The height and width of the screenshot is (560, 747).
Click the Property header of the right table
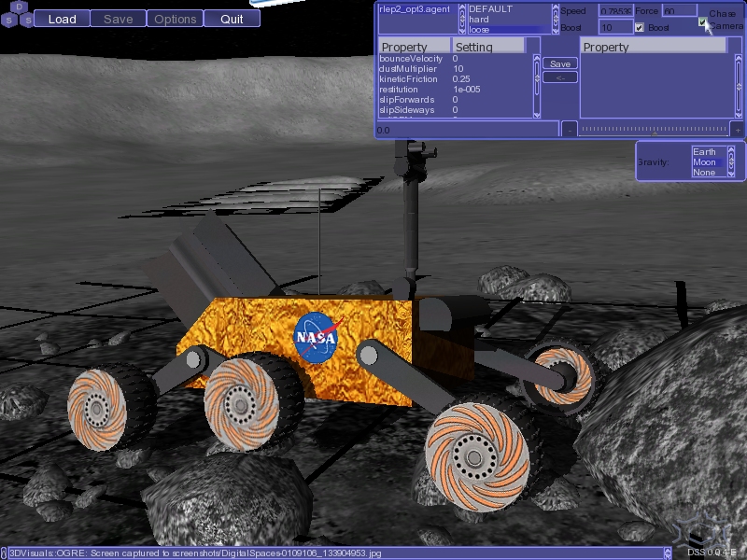tap(654, 46)
